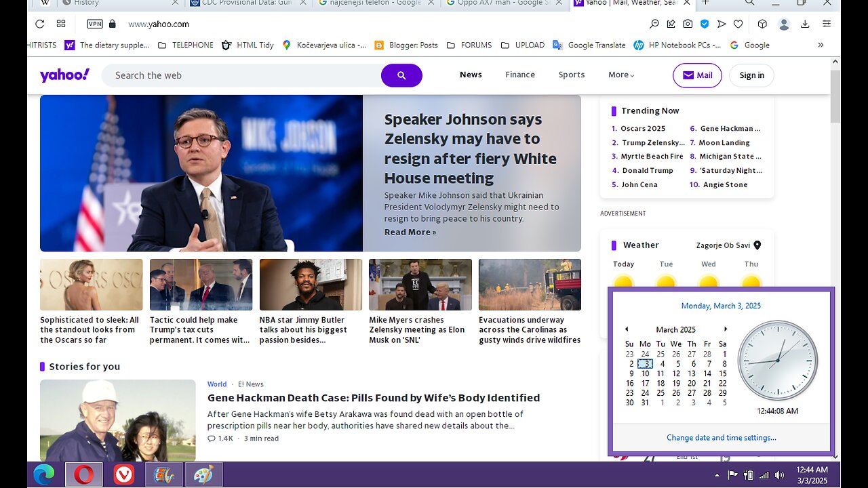The image size is (868, 488).
Task: Open the Sports menu item
Action: pyautogui.click(x=572, y=75)
